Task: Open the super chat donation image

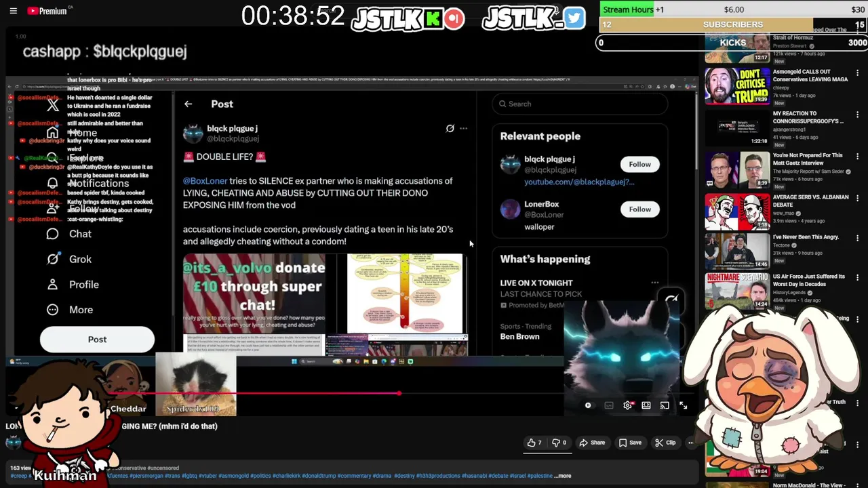Action: click(254, 294)
